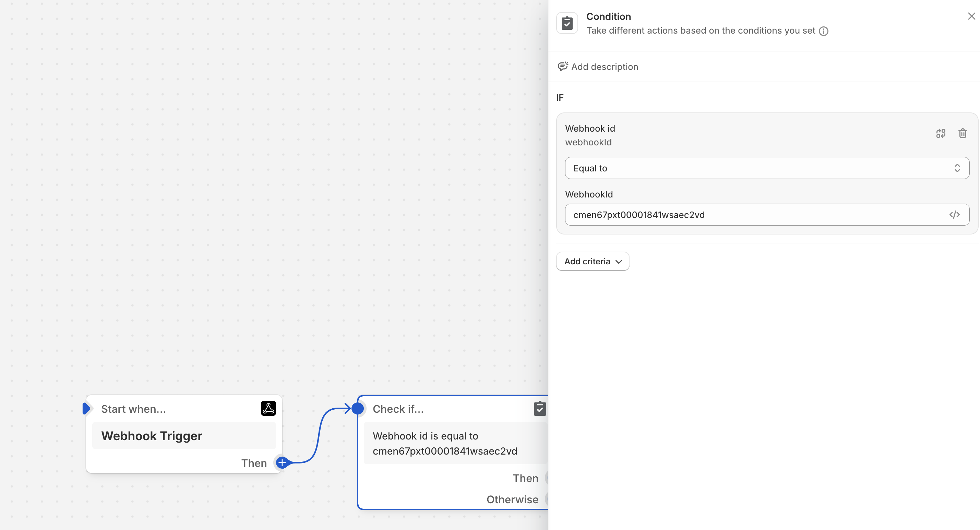Click the speech bubble icon beside Add description
This screenshot has width=980, height=530.
[x=563, y=67]
